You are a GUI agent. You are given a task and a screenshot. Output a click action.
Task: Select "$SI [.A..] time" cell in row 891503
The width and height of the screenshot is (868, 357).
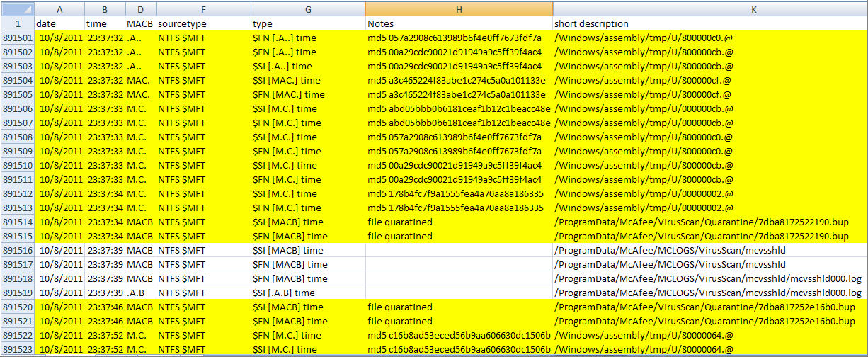[x=308, y=66]
